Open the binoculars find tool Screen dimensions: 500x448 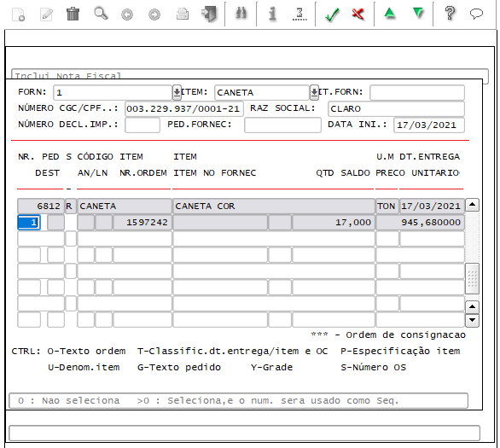coord(241,14)
